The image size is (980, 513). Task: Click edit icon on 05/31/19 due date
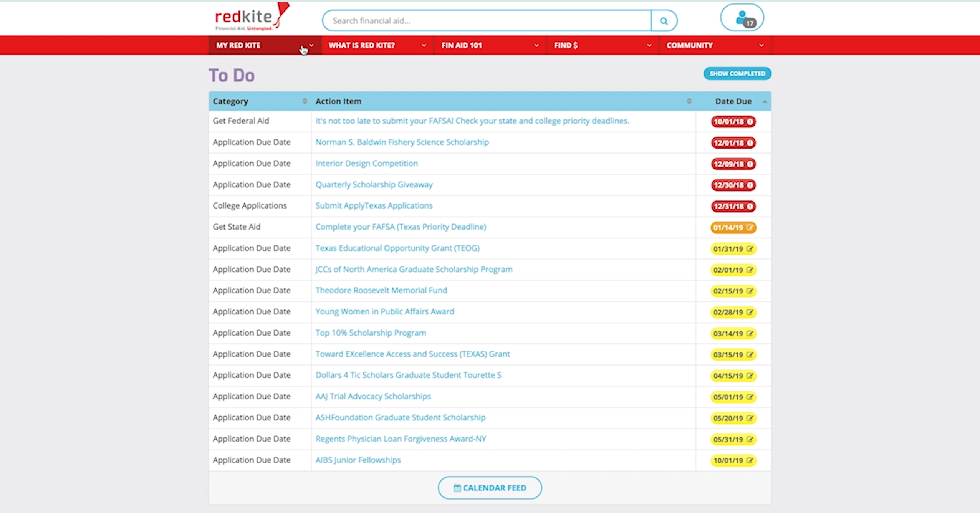click(750, 439)
